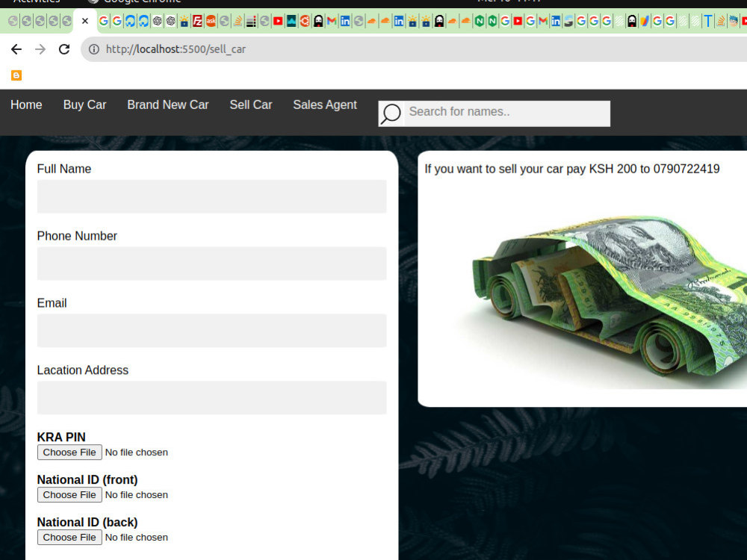Choose File for National ID (back)
747x560 pixels.
coord(69,537)
